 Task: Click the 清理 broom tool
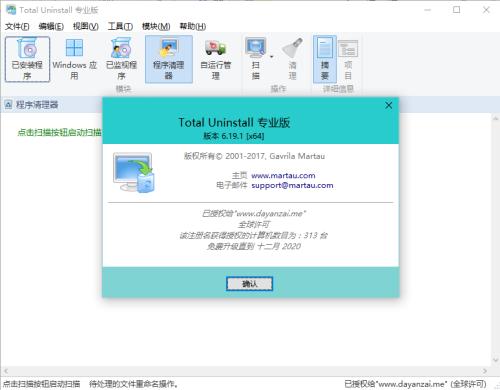[x=292, y=59]
